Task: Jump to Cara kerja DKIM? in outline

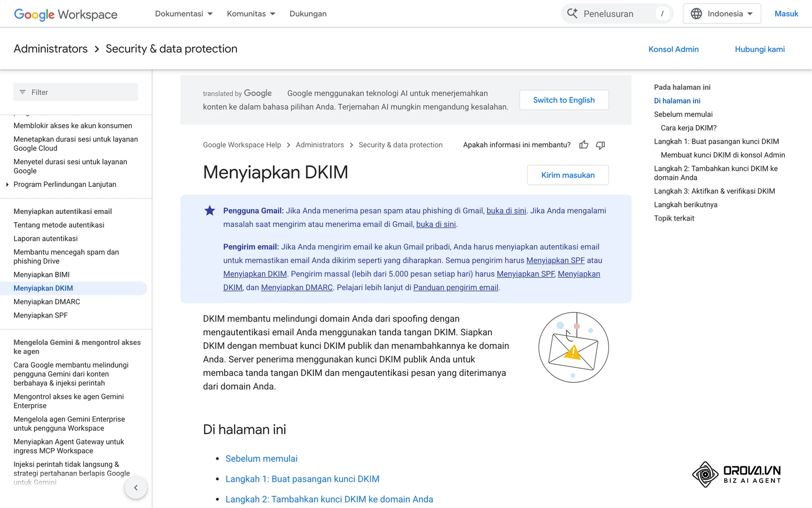Action: (689, 128)
